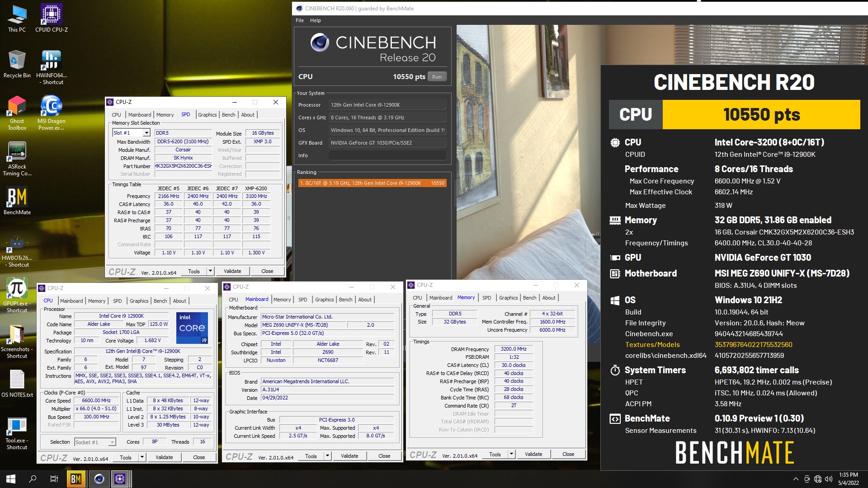The image size is (868, 488).
Task: Click Uncore Frequency value 6000.0 MHz
Action: (x=552, y=330)
